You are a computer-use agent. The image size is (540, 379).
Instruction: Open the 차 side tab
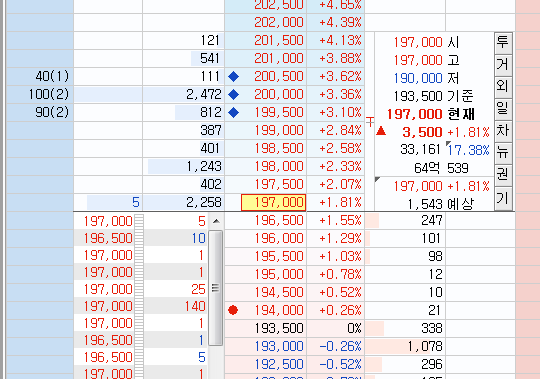pos(503,131)
